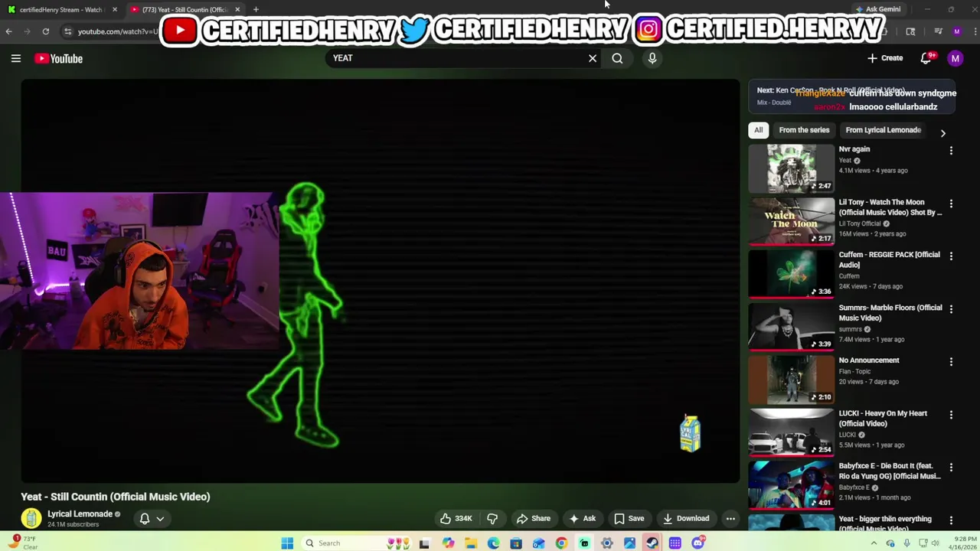Viewport: 980px width, 551px height.
Task: Open options menu for REGGIE PACK
Action: (951, 256)
